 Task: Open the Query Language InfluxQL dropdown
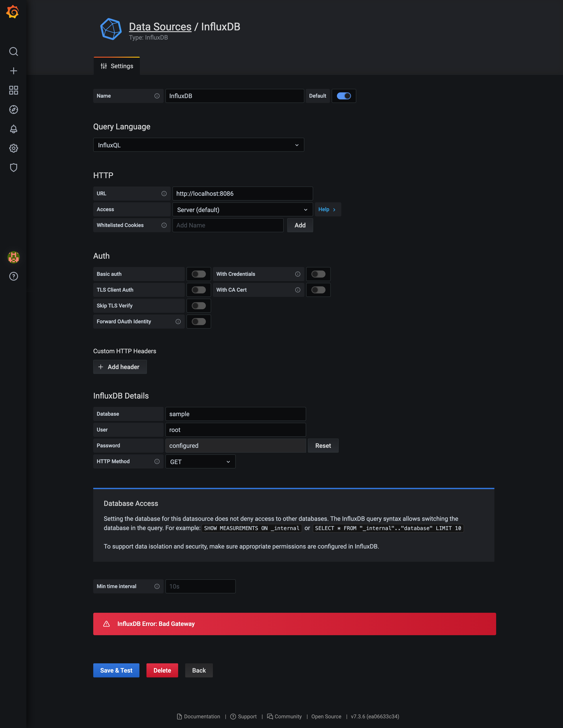tap(199, 145)
